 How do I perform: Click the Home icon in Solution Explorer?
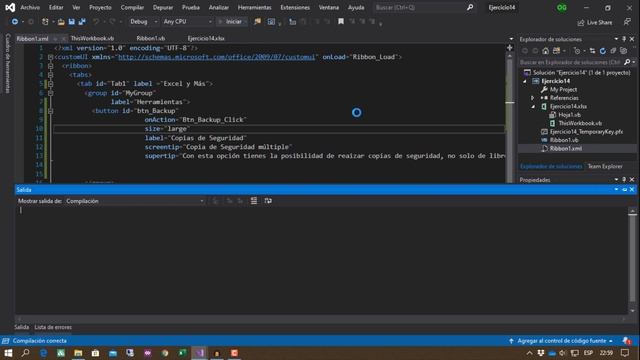[545, 51]
